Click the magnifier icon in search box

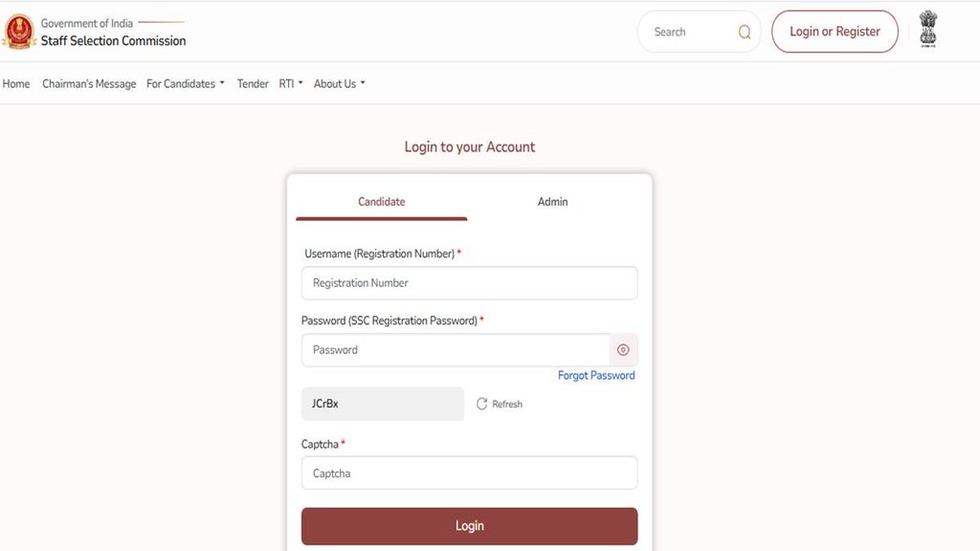pos(745,32)
